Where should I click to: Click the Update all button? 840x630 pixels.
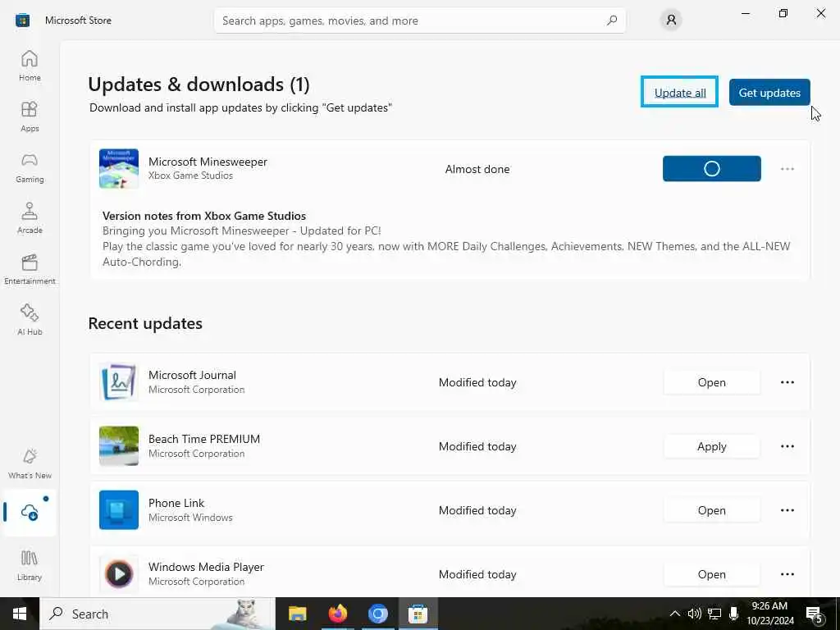(680, 92)
